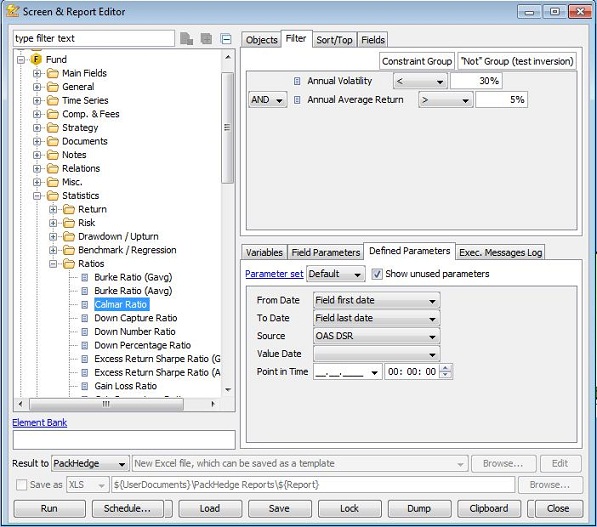Open the Field Parameters tab
The image size is (597, 527).
click(x=326, y=252)
